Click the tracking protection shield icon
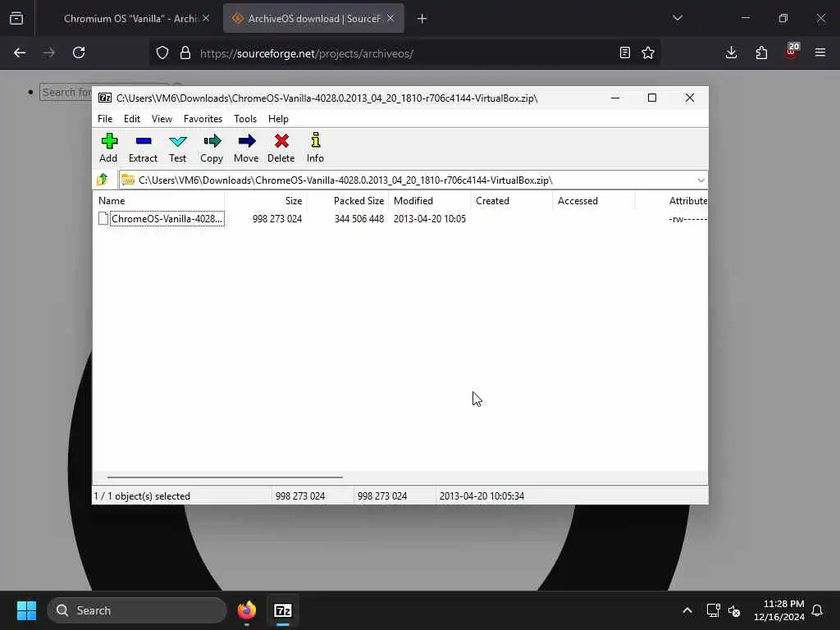Screen dimensions: 840x630 (162, 52)
